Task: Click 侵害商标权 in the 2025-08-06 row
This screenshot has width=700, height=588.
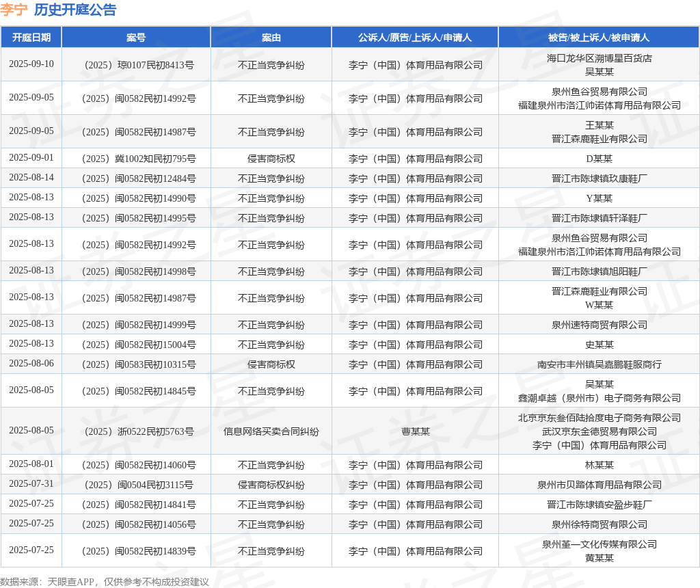Action: point(271,365)
